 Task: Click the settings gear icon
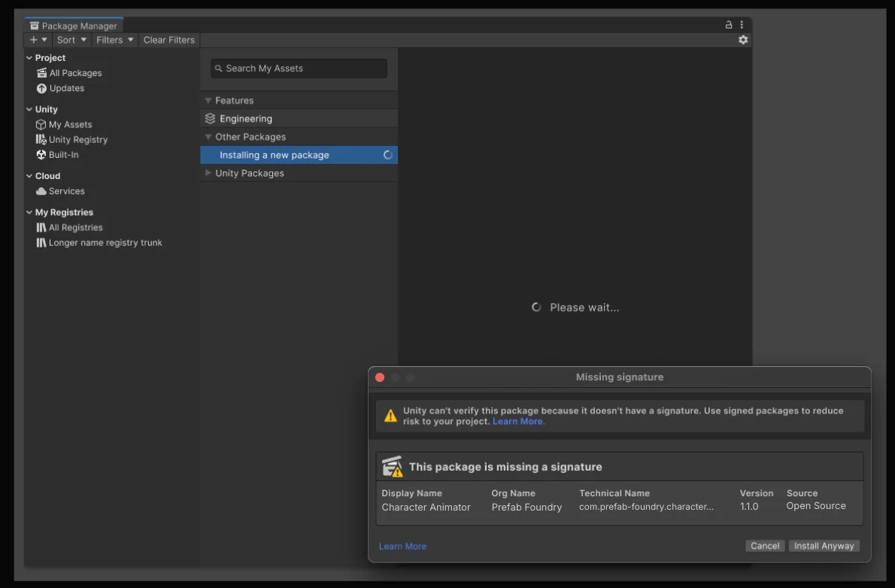pos(743,40)
